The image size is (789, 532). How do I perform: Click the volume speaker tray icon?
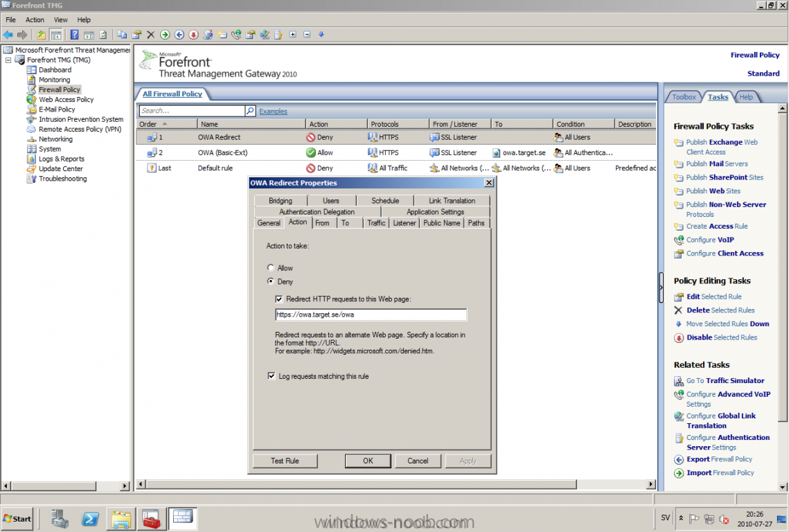point(724,519)
